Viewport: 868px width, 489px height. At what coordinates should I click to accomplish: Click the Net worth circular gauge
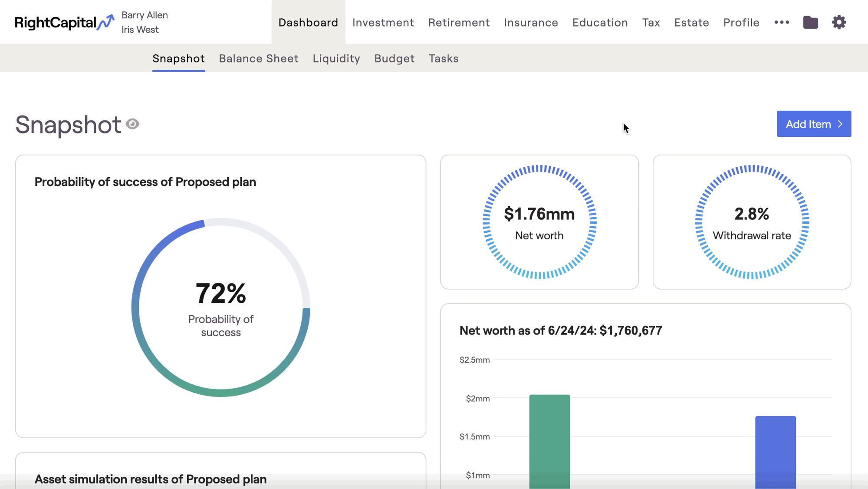539,222
